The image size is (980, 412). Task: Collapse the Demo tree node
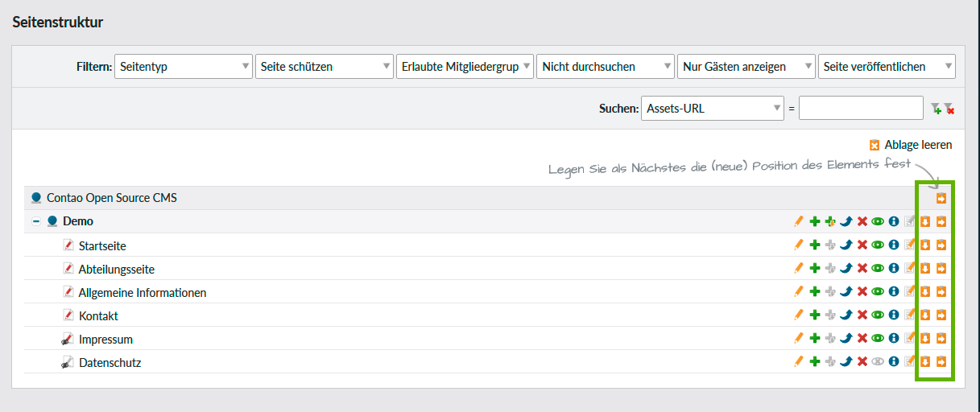(36, 221)
